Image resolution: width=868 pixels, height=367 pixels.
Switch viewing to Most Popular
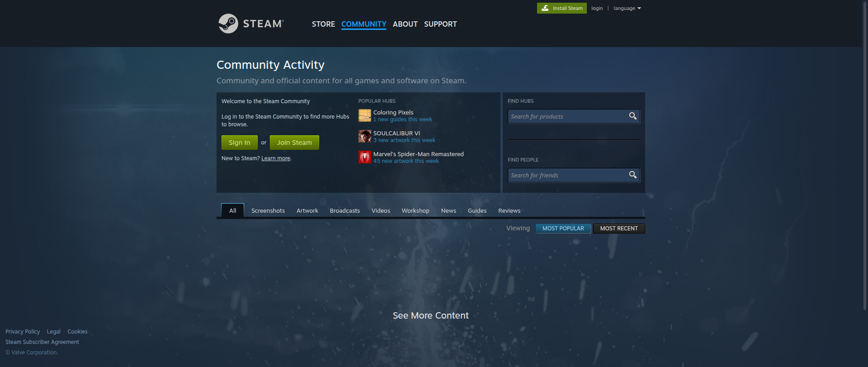(x=563, y=229)
